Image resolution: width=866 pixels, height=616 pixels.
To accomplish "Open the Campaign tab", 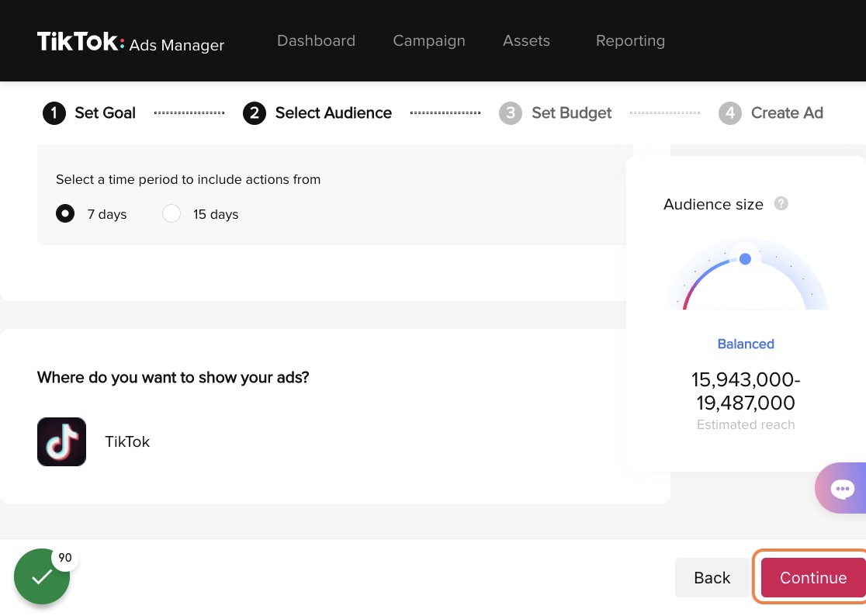I will click(x=429, y=41).
